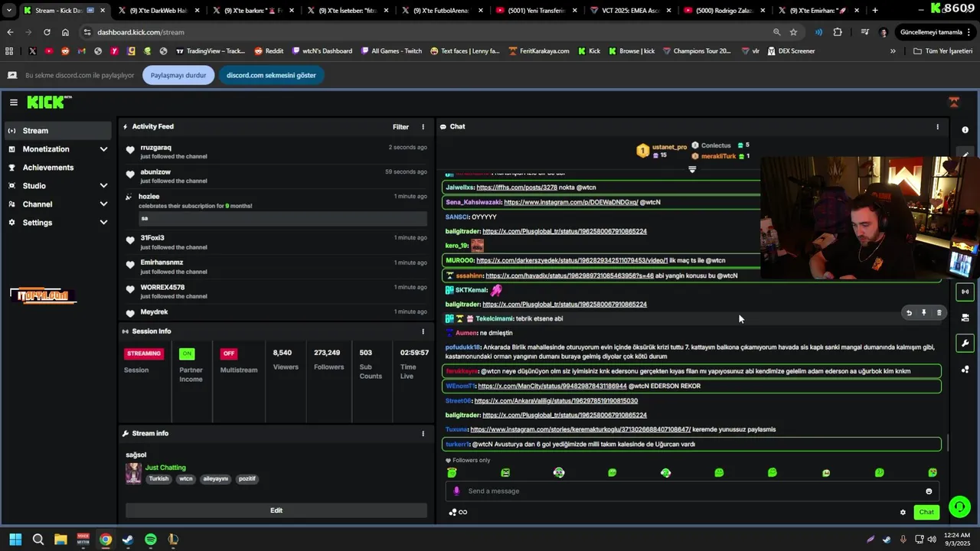Open WEnomT1's x.com/ManCity link
The width and height of the screenshot is (980, 551).
coord(552,386)
